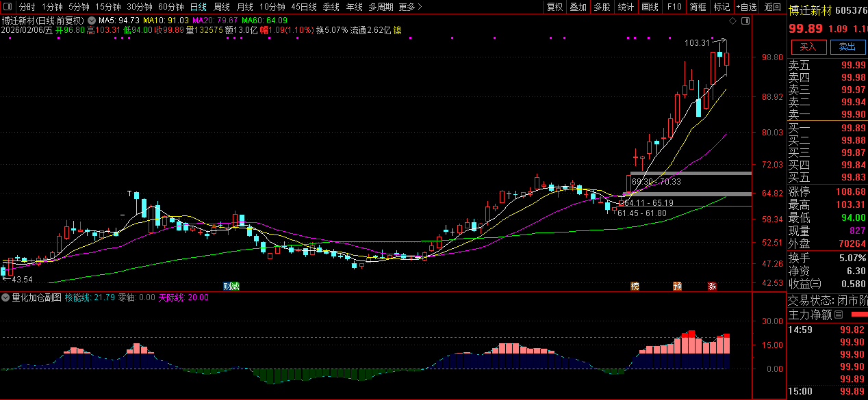Select the 60分钟 period tab
This screenshot has width=868, height=400.
click(171, 7)
